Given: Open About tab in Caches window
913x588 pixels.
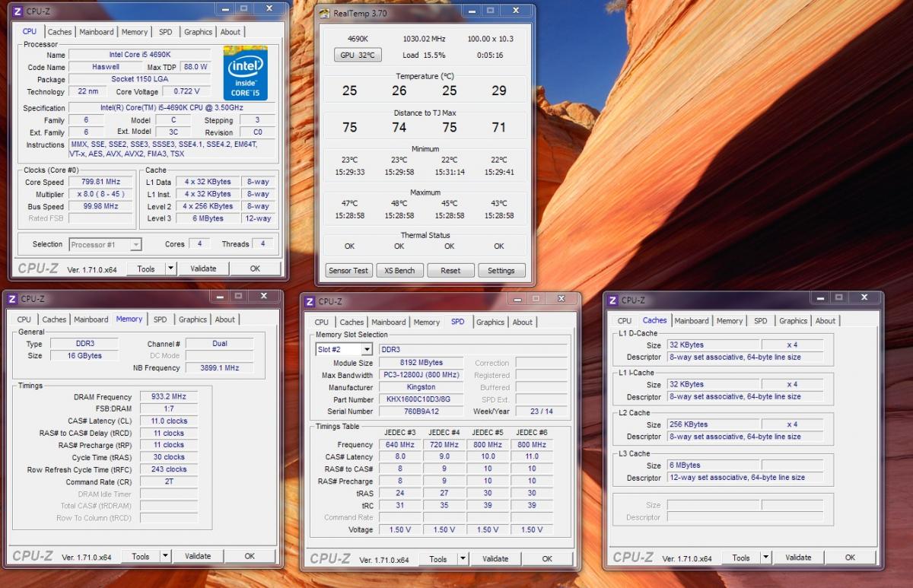Looking at the screenshot, I should pyautogui.click(x=826, y=320).
